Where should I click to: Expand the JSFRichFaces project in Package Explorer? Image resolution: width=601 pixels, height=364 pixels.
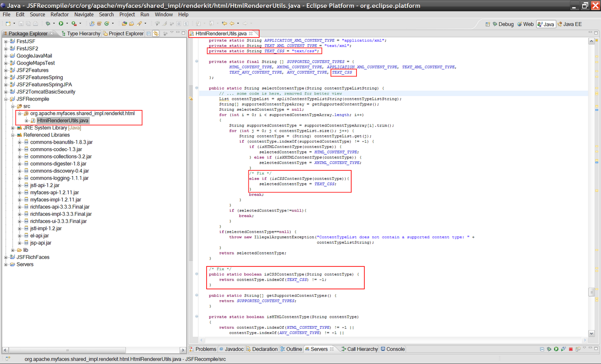tap(5, 257)
